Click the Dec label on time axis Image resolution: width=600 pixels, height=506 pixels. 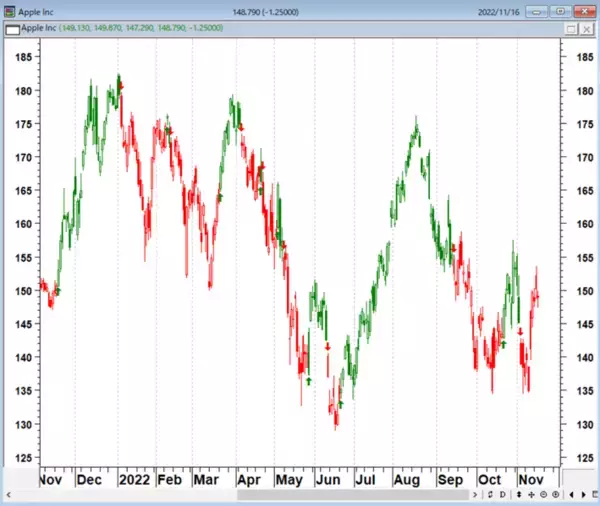tap(89, 480)
